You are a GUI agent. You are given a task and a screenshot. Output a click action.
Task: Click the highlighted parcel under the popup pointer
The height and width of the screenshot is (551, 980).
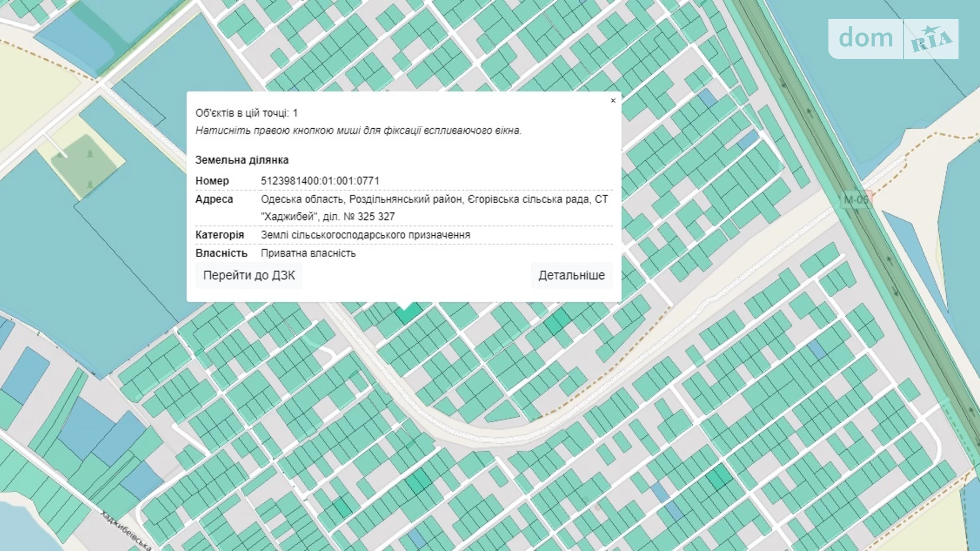tap(408, 314)
